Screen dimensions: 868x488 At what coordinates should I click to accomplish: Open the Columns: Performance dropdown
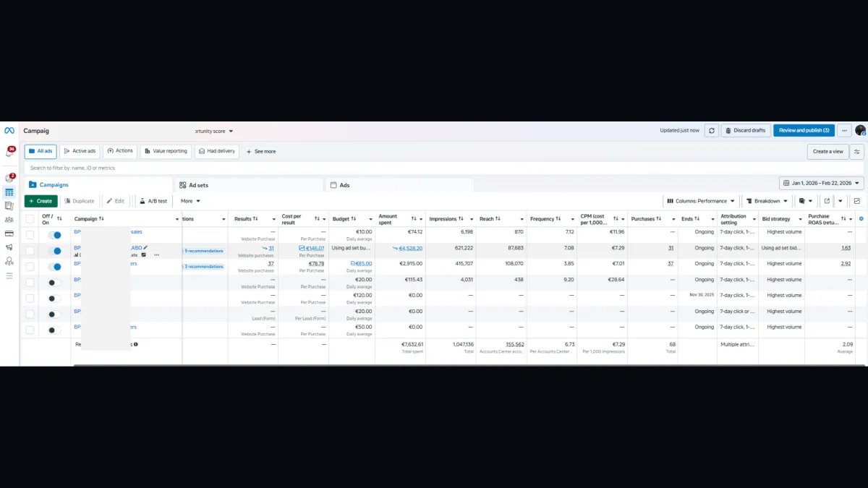click(701, 201)
